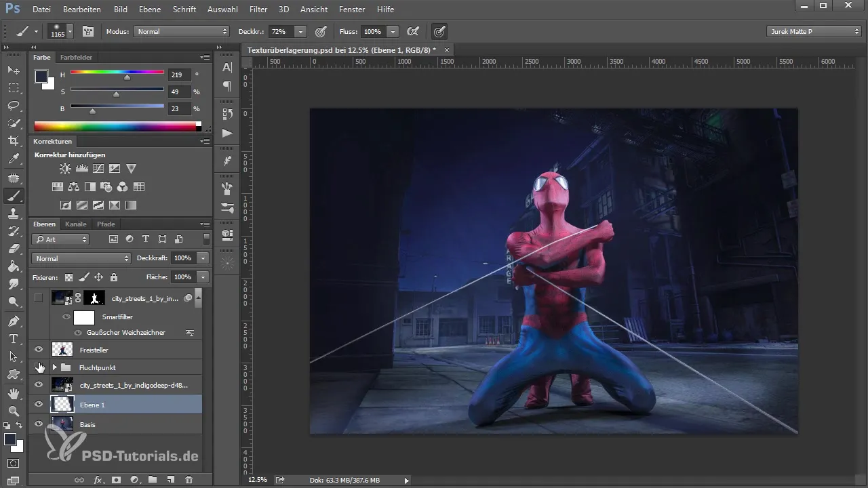Add a Levels adjustment
This screenshot has width=868, height=488.
click(x=82, y=169)
